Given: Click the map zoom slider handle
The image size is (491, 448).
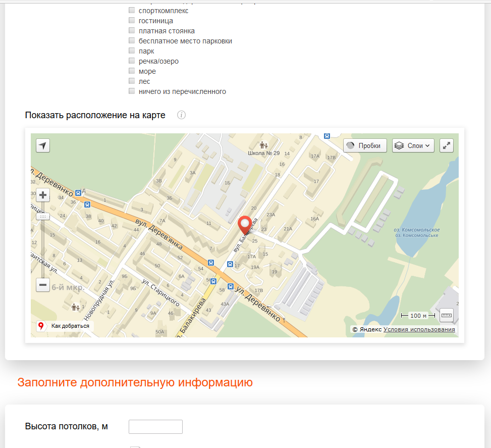Looking at the screenshot, I should (43, 216).
